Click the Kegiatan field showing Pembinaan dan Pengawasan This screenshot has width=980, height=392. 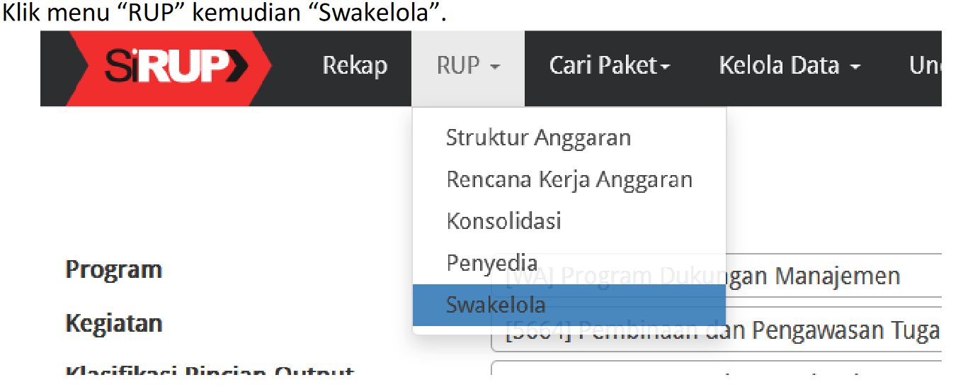pos(836,330)
